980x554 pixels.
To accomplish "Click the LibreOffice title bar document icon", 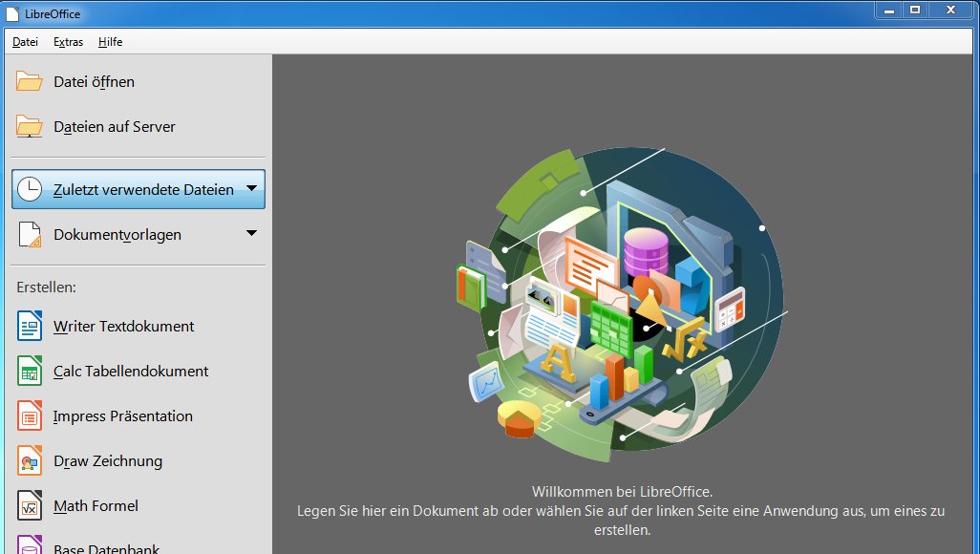I will coord(11,13).
